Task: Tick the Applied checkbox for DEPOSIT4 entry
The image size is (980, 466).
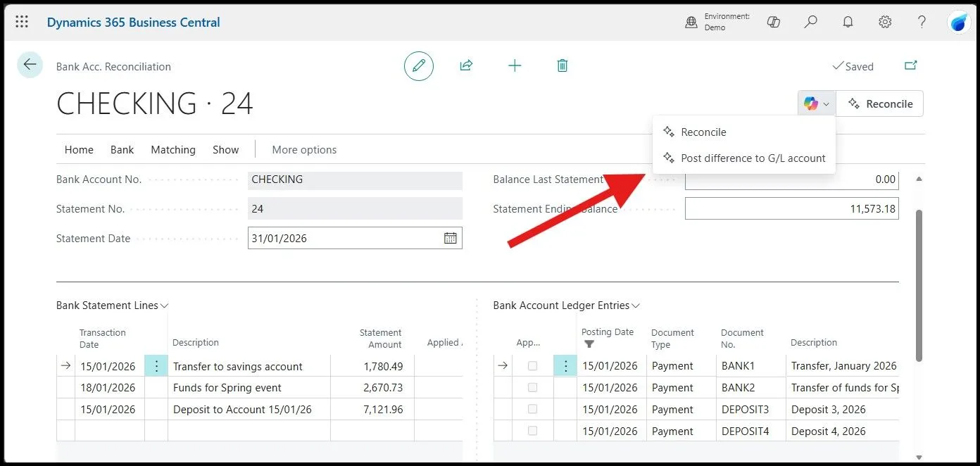Action: 532,431
